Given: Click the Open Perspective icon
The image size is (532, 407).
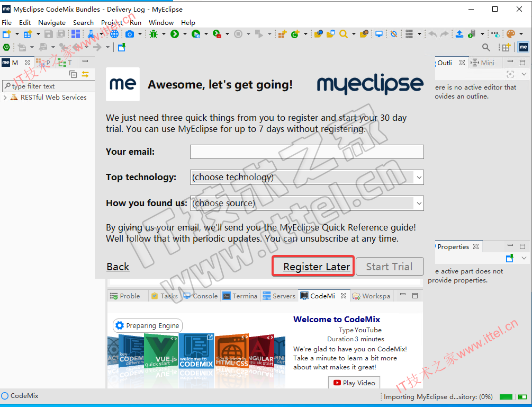Looking at the screenshot, I should [506, 47].
